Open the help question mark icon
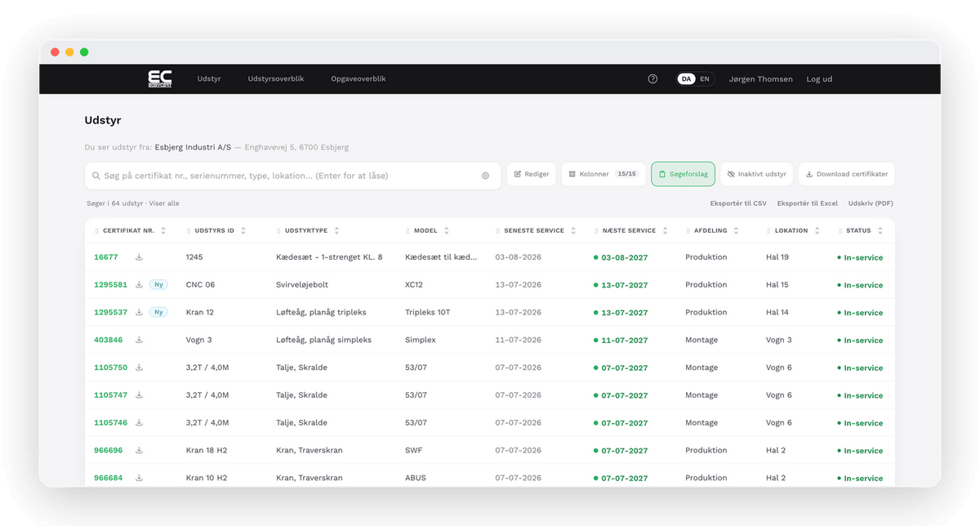Screen dimensions: 980x526 [653, 79]
